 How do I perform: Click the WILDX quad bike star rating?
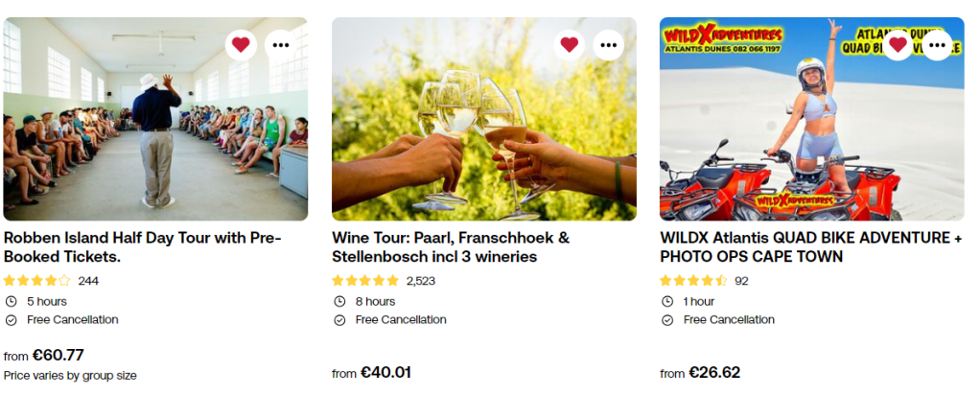click(693, 281)
